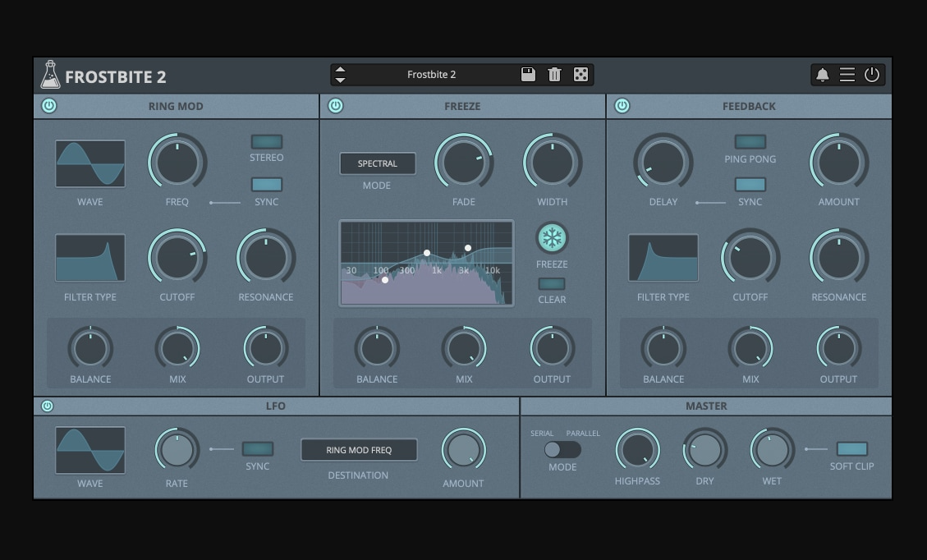
Task: Click the Frostbite 2 preset name
Action: tap(431, 75)
